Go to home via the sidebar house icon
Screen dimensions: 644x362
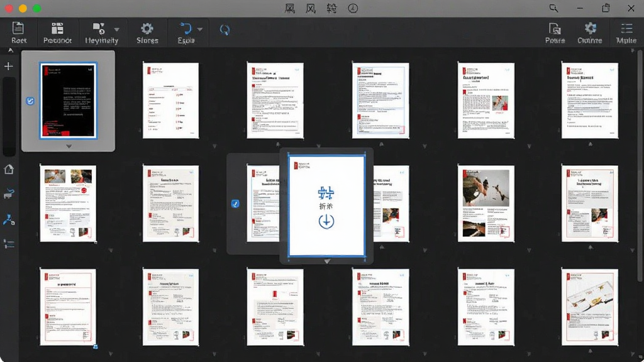click(9, 169)
